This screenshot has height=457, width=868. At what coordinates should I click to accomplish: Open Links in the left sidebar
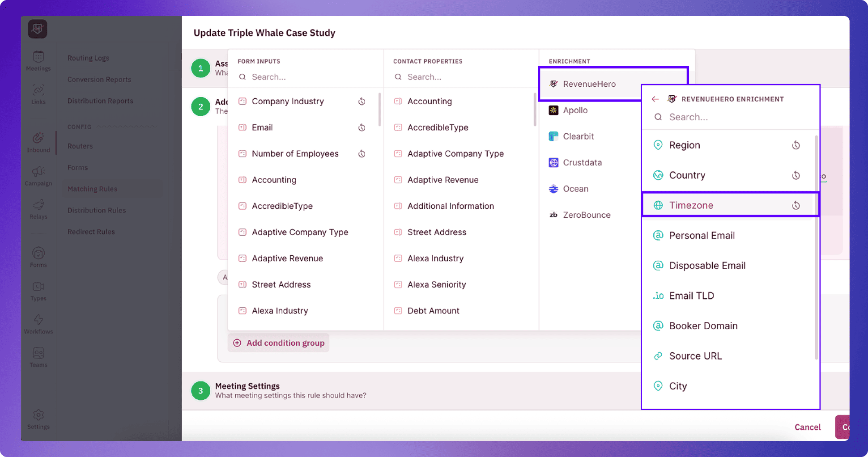[x=38, y=94]
